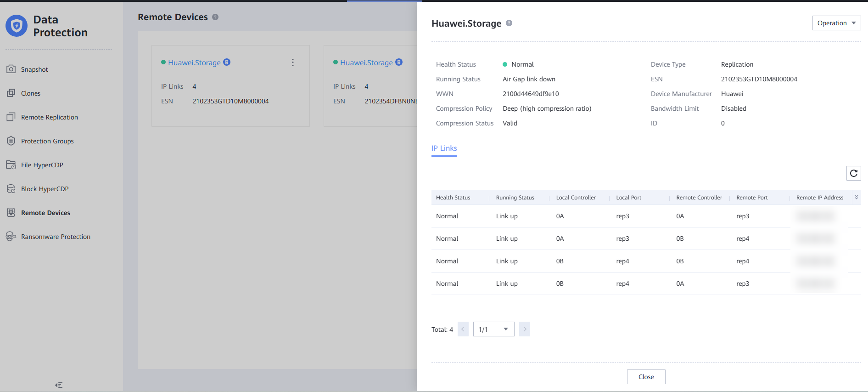Click the Snapshot icon in sidebar

[x=11, y=69]
